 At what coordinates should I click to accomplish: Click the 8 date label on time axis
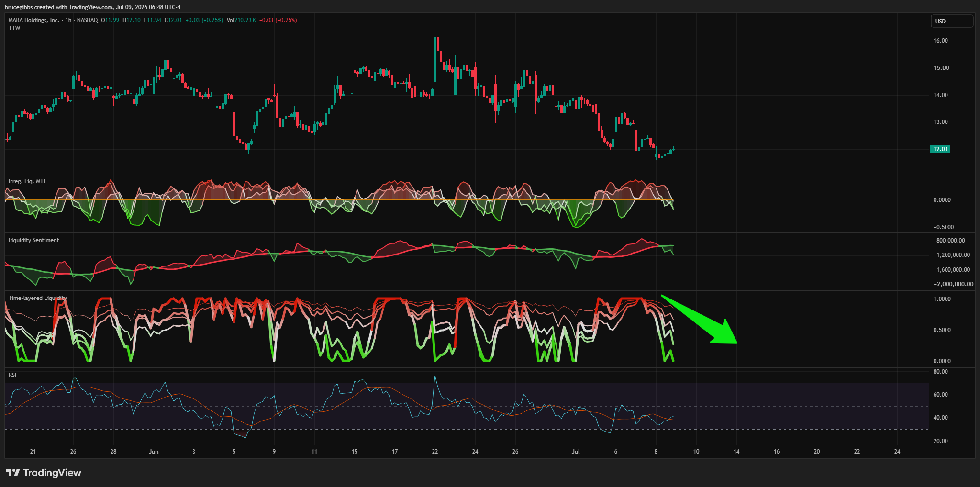(656, 452)
